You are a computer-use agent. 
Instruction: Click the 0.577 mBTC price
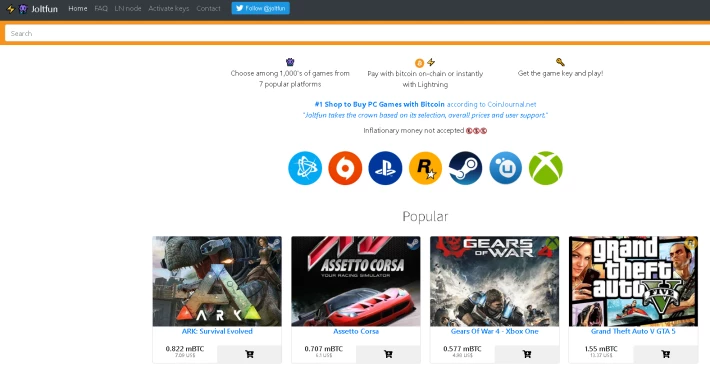(x=462, y=348)
